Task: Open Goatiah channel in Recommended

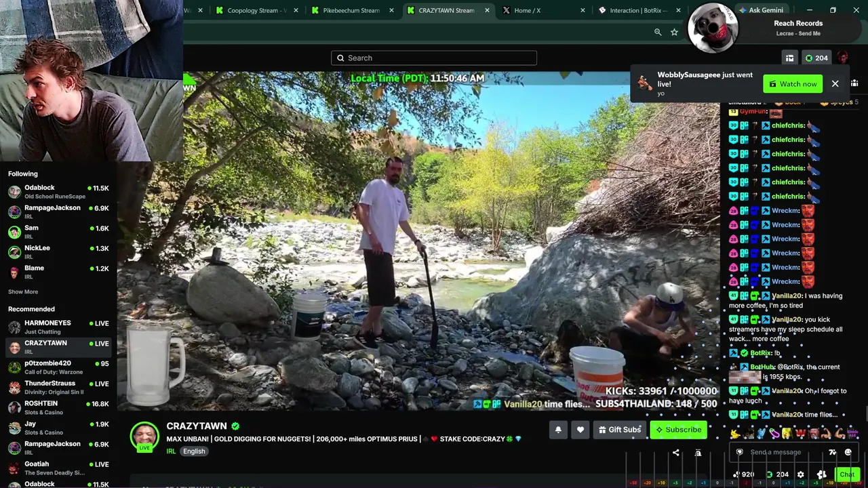Action: [x=58, y=468]
